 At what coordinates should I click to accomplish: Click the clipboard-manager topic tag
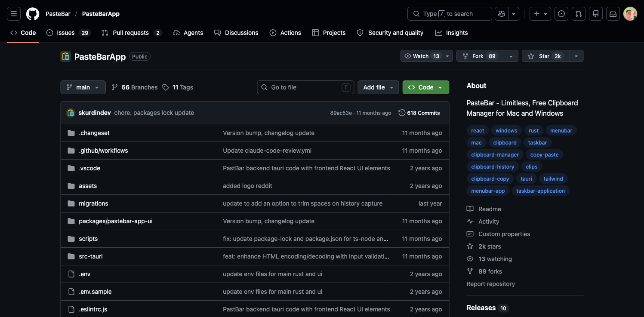495,155
